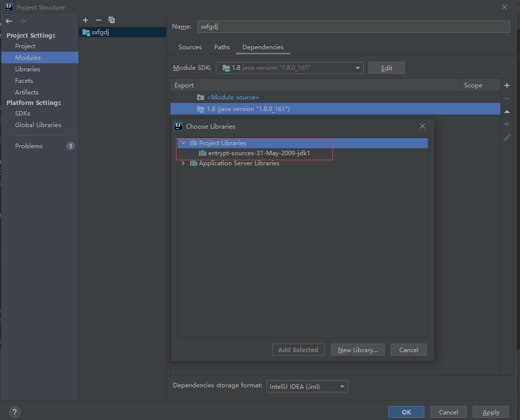Viewport: 520px width, 420px height.
Task: Select the Dependencies tab
Action: 263,47
